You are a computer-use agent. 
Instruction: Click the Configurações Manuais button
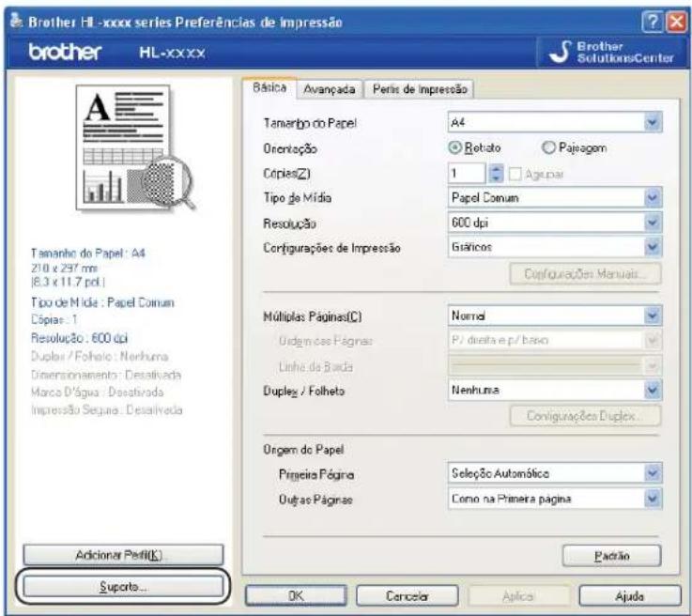585,274
